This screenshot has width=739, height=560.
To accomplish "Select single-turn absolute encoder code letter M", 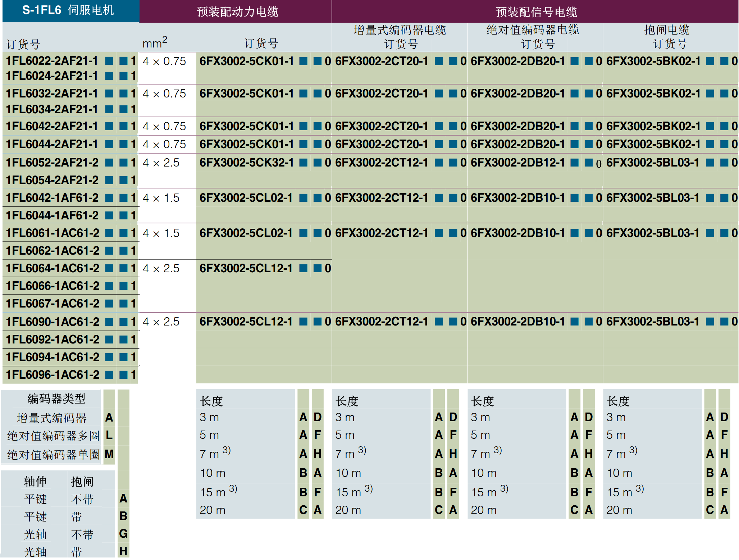I will (x=109, y=454).
